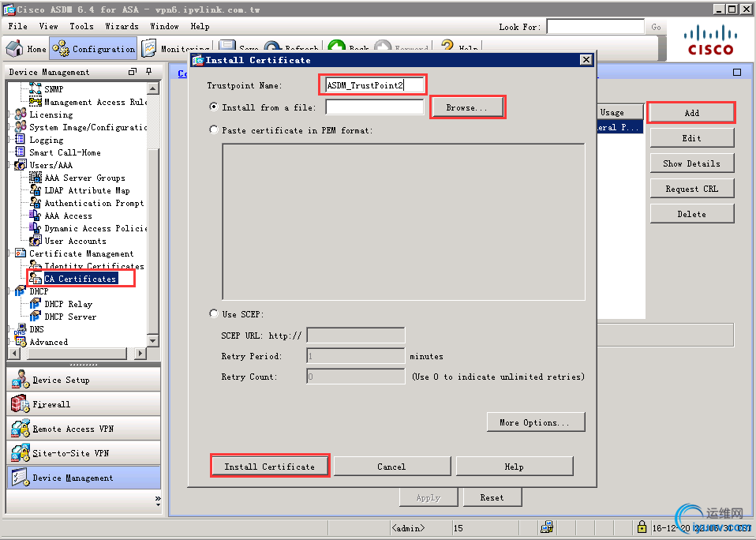Click the Licensing icon
This screenshot has width=756, height=540.
(21, 114)
